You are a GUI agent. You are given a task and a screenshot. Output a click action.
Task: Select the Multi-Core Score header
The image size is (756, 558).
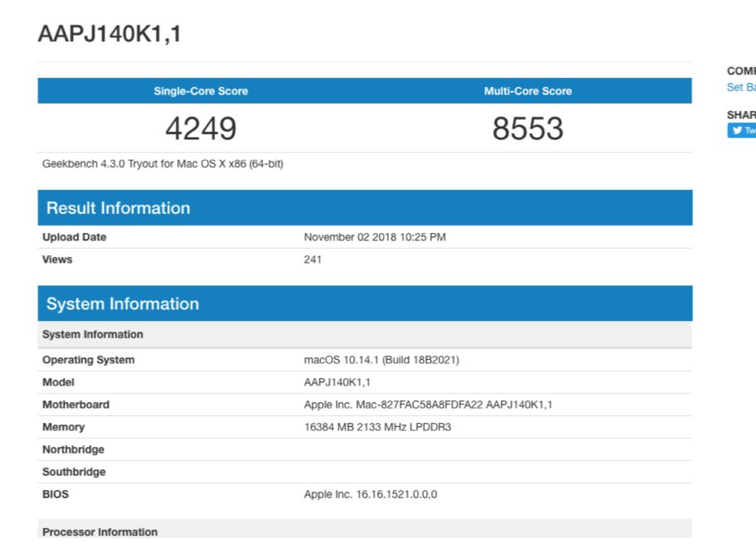click(527, 91)
